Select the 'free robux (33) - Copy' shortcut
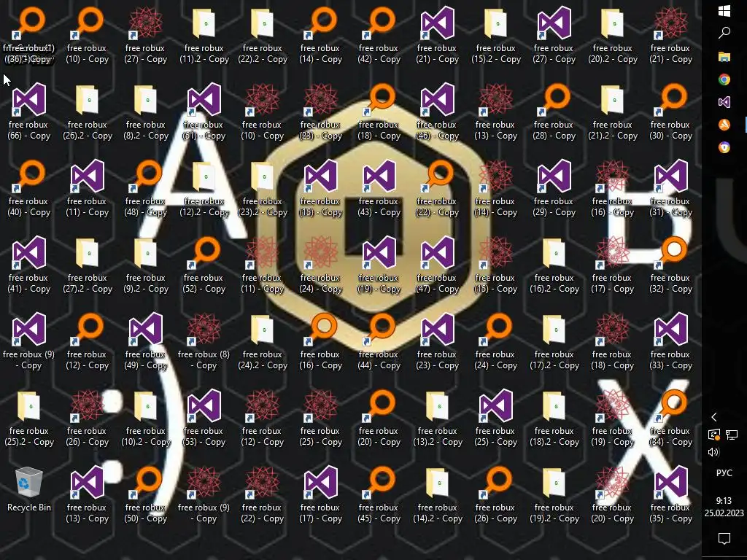The image size is (747, 560). pyautogui.click(x=671, y=342)
